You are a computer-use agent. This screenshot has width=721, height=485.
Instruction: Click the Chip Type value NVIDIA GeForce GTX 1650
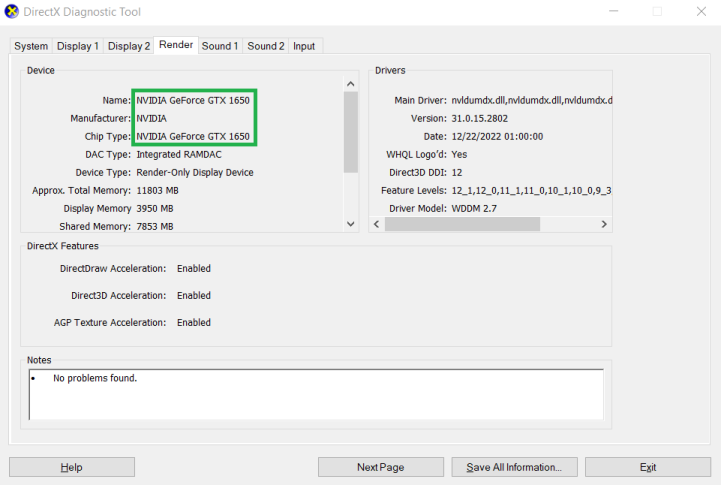[193, 136]
